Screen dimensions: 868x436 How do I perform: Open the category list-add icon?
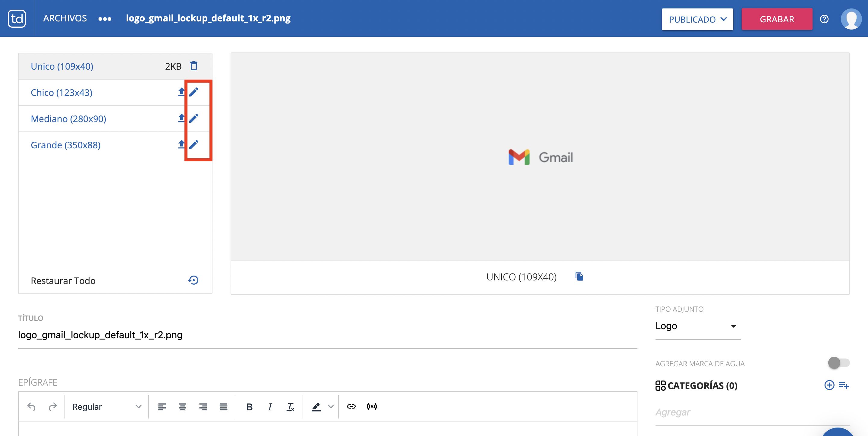pos(844,385)
